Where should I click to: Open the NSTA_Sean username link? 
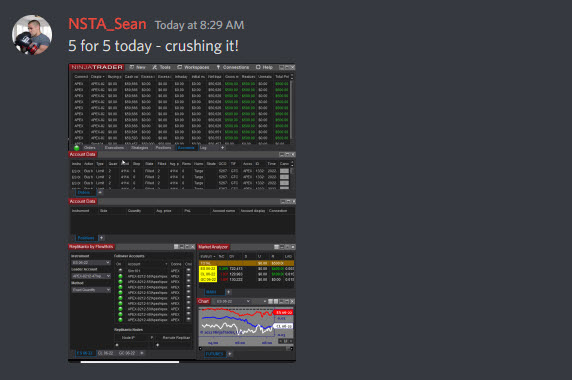coord(107,24)
